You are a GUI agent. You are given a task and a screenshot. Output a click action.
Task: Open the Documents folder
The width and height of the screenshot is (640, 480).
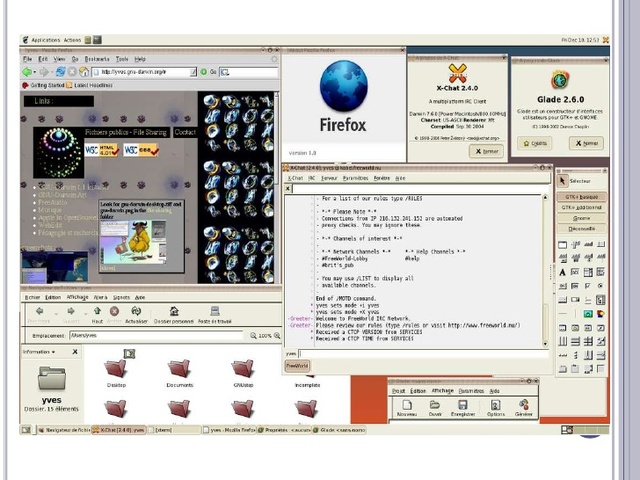[180, 373]
